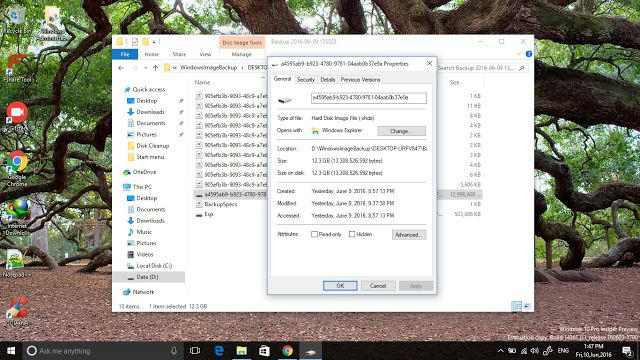Select Data (D:) drive in navigation pane
The width and height of the screenshot is (640, 360).
[x=149, y=277]
